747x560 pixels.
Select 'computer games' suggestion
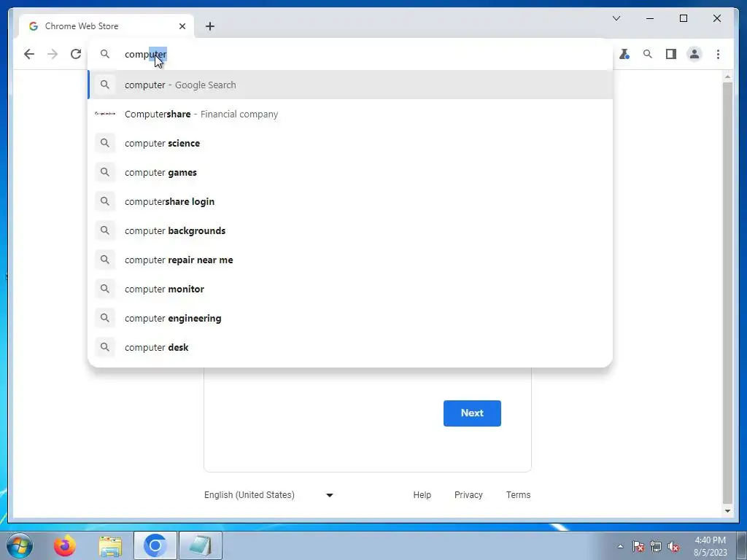350,172
